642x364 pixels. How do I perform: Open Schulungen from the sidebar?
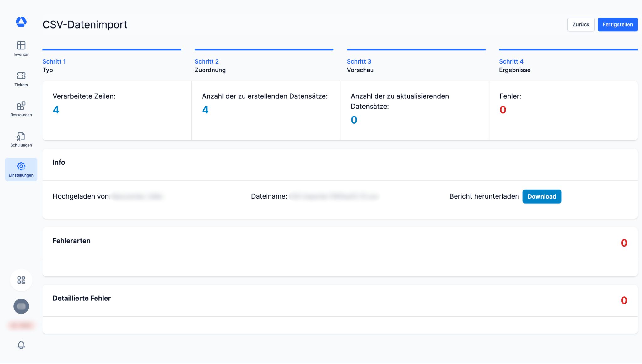(21, 139)
